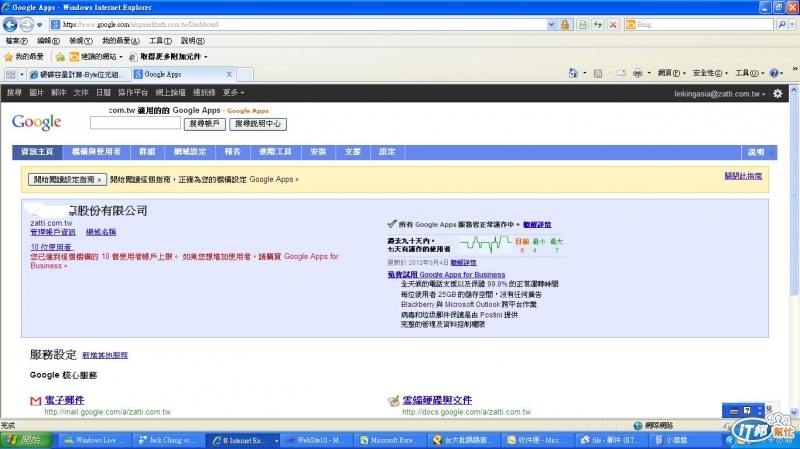Expand the address bar history dropdown

[x=552, y=24]
